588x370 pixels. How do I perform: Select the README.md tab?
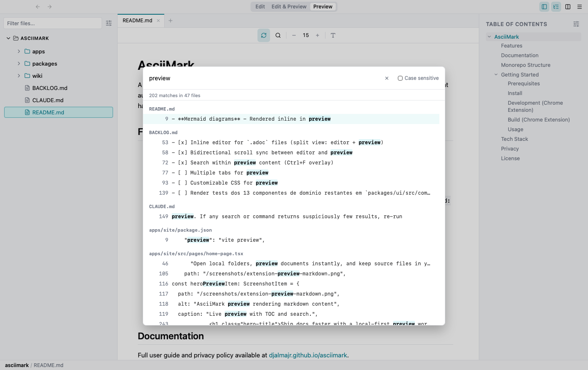[137, 21]
